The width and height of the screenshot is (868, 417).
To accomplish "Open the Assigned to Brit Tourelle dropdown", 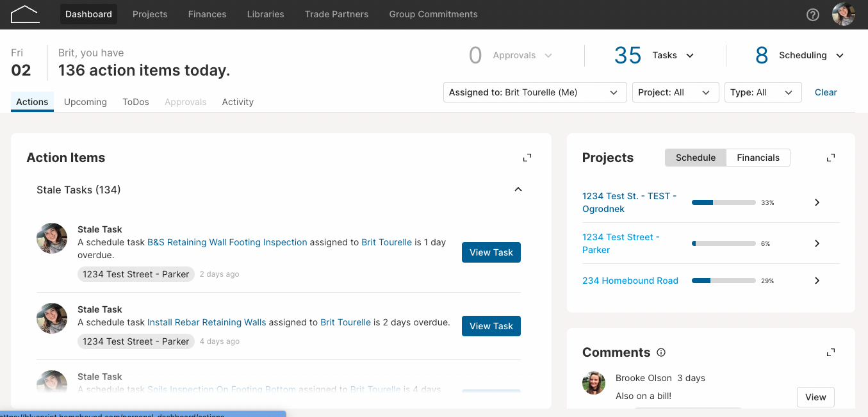I will [x=535, y=92].
